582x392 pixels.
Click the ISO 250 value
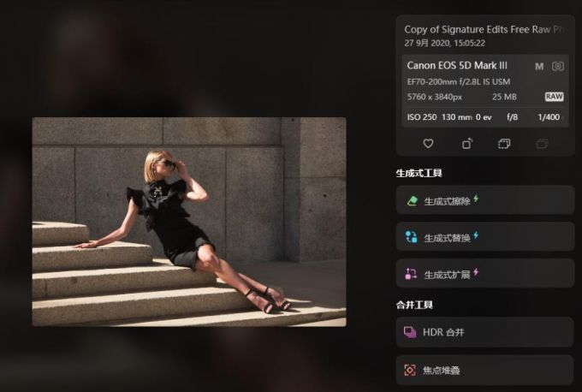click(x=422, y=117)
